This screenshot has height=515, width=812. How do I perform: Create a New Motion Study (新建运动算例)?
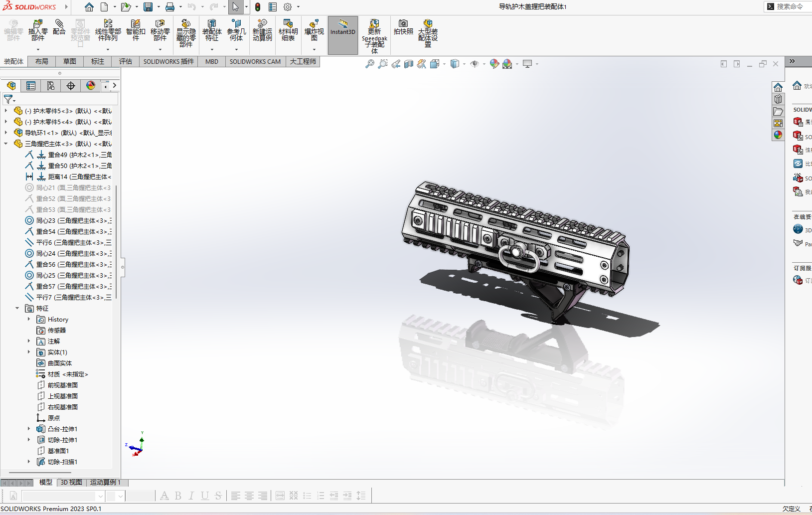[262, 30]
